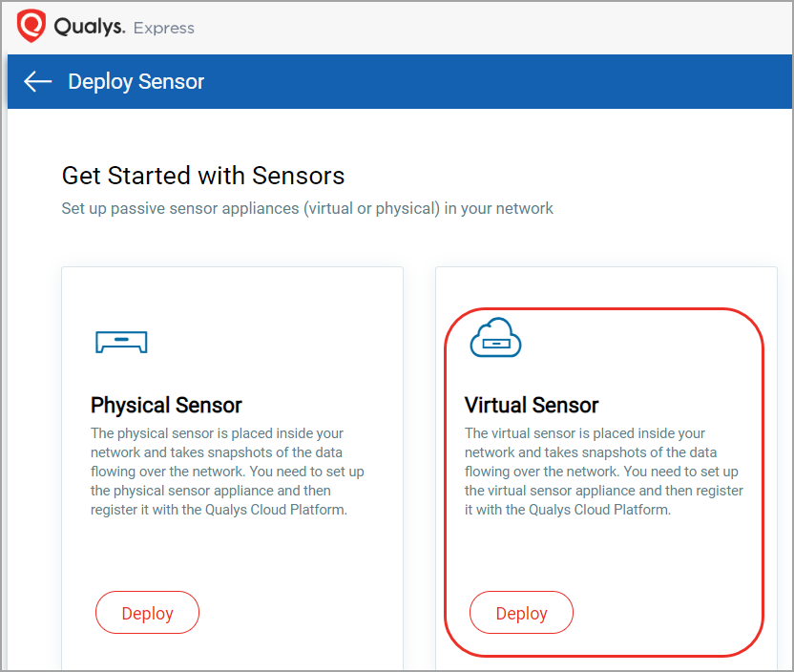Click the passive sensor appliances subtitle text

pos(307,208)
